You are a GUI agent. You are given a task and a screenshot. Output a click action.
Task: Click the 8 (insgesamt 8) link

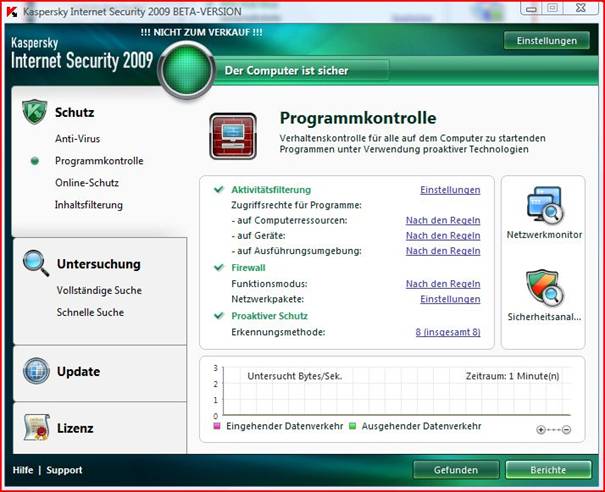point(448,332)
